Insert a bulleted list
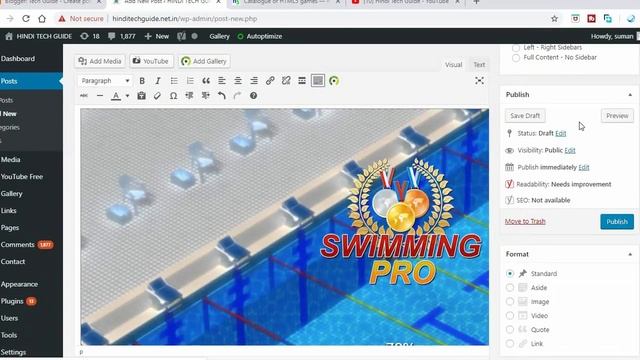Viewport: 640px width, 360px height. [x=174, y=81]
